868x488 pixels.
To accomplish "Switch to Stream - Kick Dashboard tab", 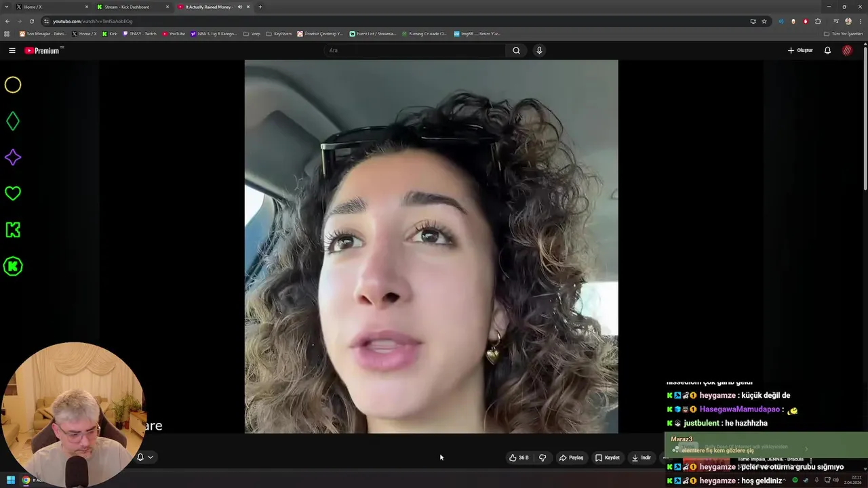I will [132, 7].
